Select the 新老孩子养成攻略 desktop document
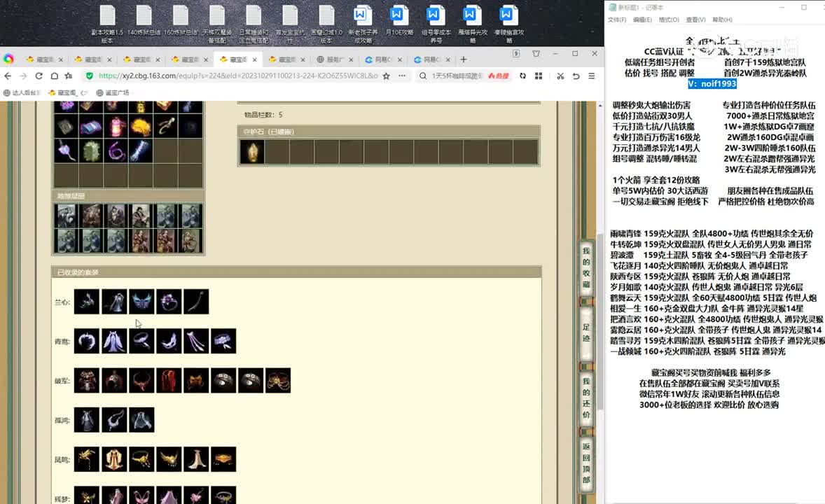The width and height of the screenshot is (825, 504). coord(363,24)
